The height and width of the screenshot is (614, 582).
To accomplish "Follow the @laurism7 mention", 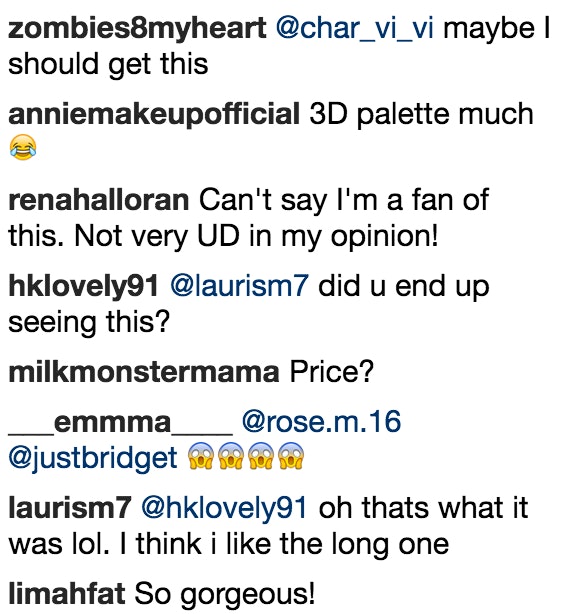I will pos(239,286).
